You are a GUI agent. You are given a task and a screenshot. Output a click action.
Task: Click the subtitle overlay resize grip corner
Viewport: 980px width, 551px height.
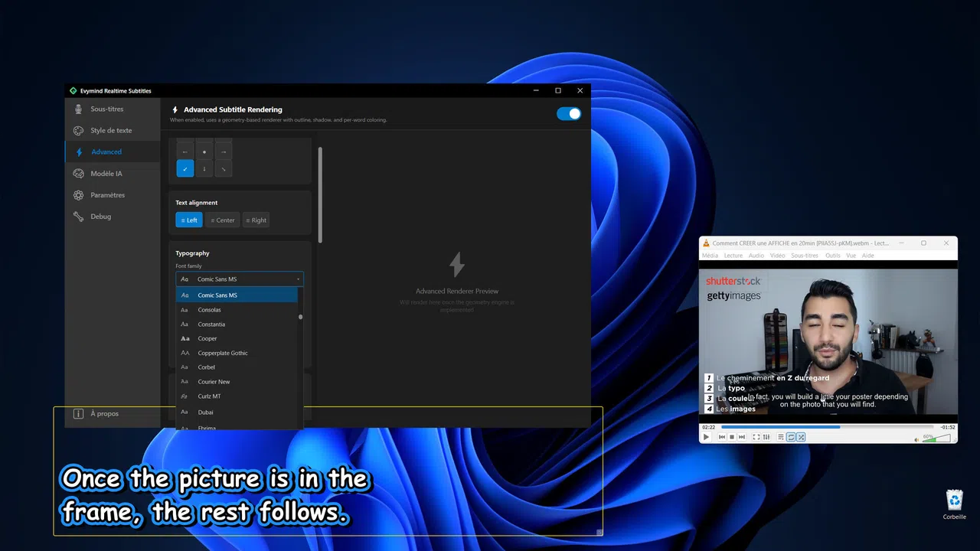point(599,533)
